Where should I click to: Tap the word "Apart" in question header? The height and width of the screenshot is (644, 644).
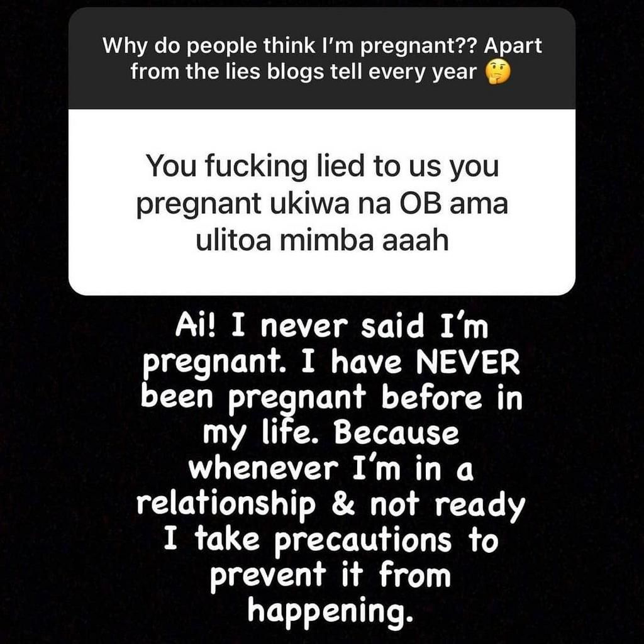pos(513,47)
